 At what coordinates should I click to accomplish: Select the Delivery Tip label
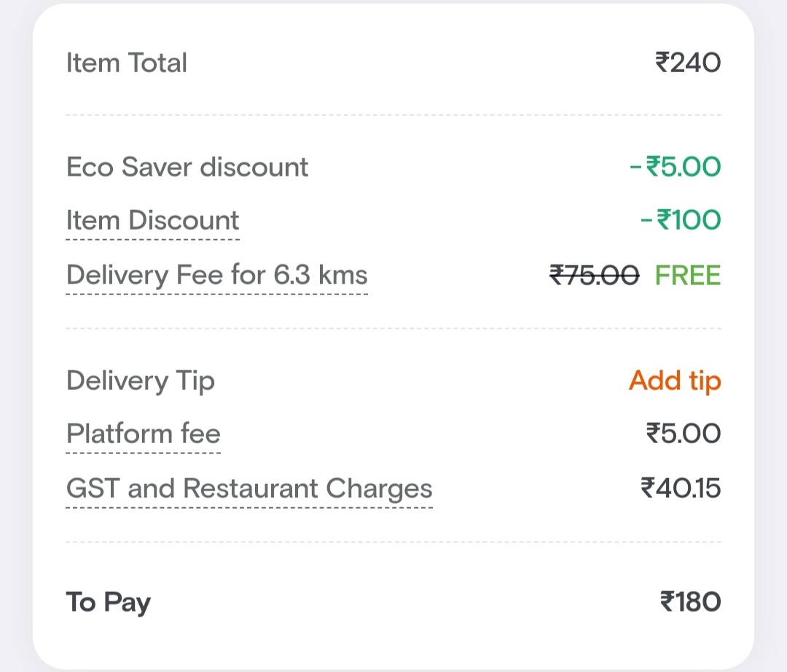tap(140, 380)
